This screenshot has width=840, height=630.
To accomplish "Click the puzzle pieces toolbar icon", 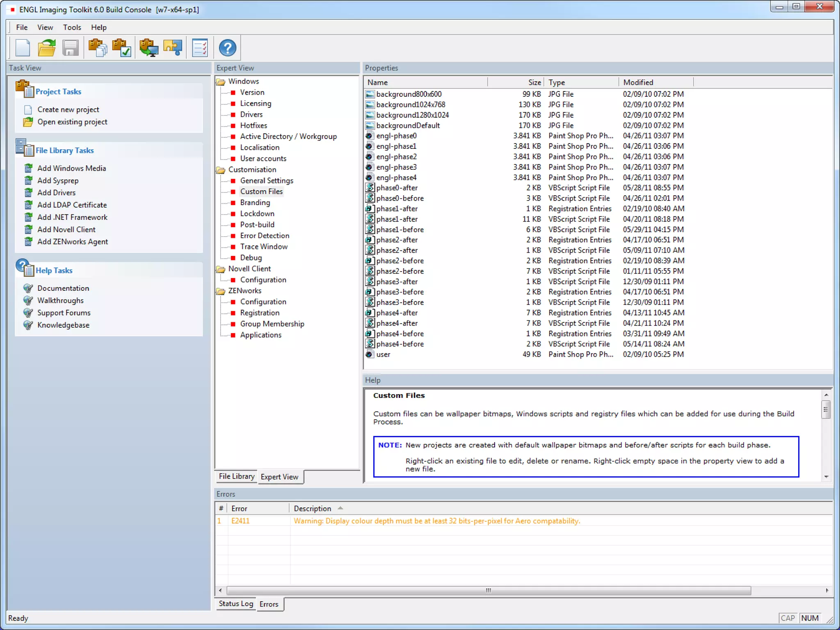I will point(173,48).
